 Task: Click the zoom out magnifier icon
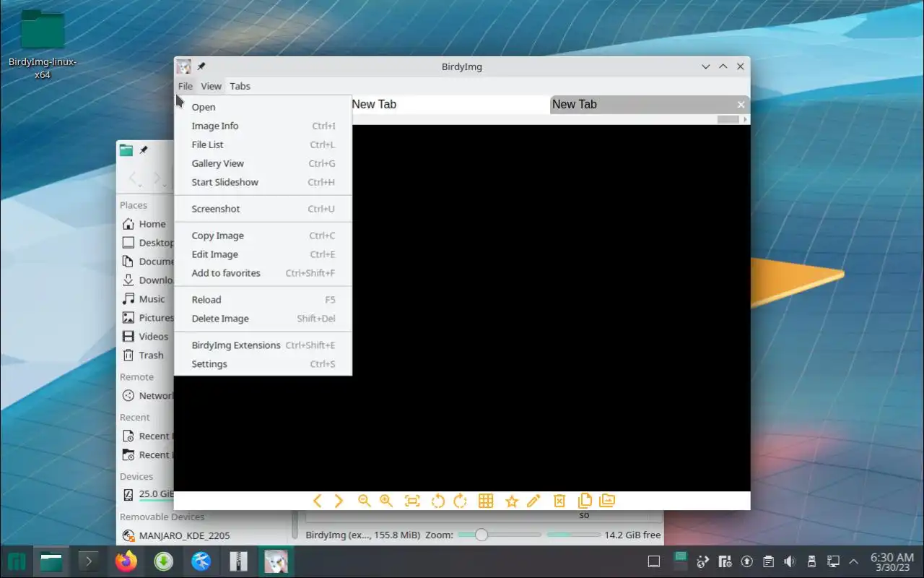point(364,501)
